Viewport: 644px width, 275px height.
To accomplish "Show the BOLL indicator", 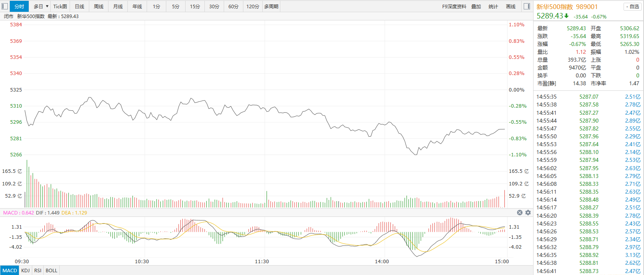I will point(52,270).
